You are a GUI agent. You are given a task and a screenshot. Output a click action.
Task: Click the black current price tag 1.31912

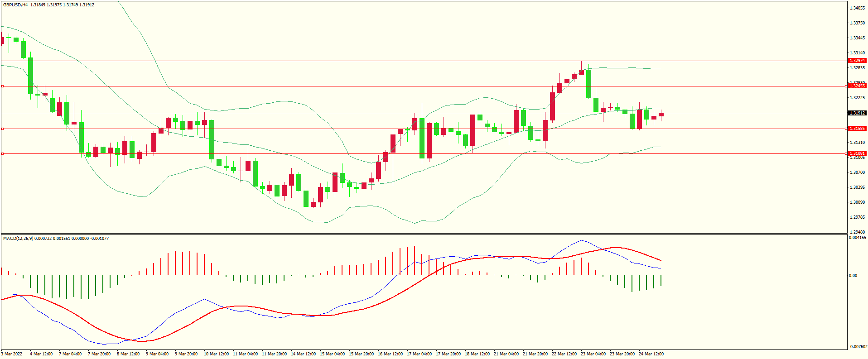(x=857, y=113)
